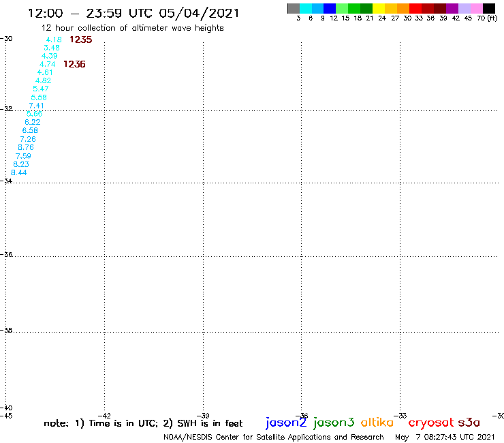Click the '24' color scale label
Viewport: 504px width, 443px height.
(382, 18)
